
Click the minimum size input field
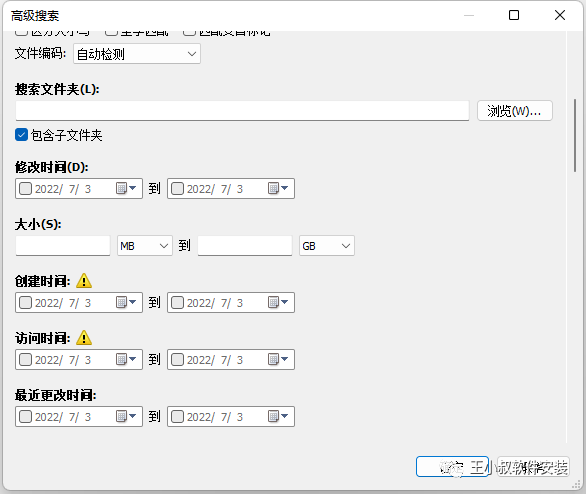coord(63,246)
